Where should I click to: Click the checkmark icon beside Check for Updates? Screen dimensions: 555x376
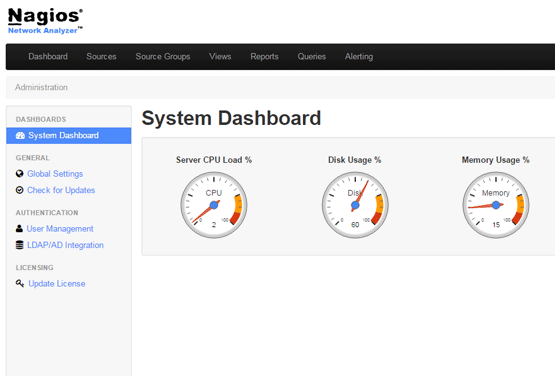pos(19,190)
